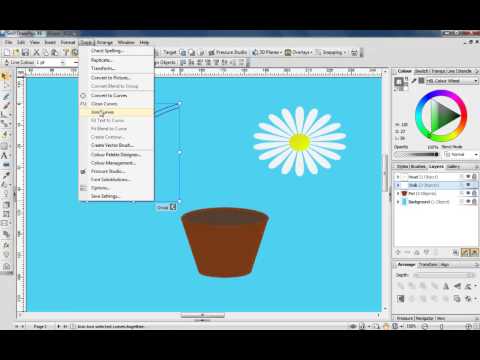Click the Zoom In icon in status bar
The height and width of the screenshot is (360, 480).
468,326
